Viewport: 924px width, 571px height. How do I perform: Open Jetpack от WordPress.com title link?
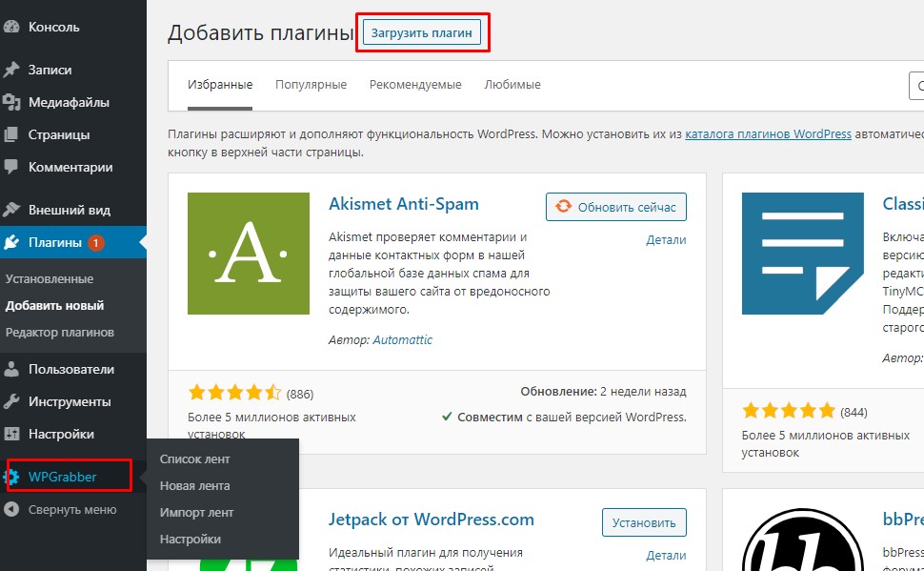[x=432, y=520]
